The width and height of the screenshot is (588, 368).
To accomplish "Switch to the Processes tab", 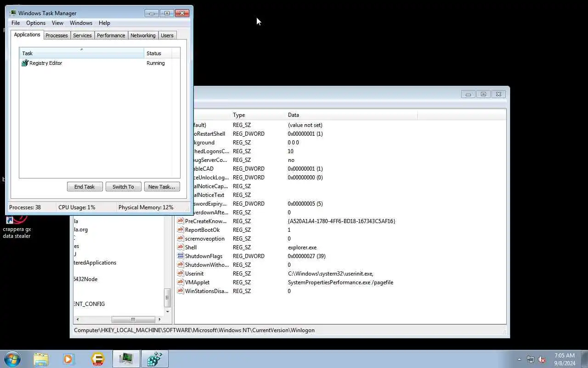I will coord(57,35).
